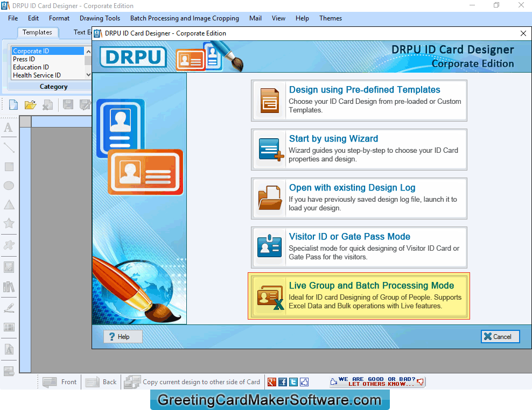Choose Design using Pre-defined Templates

coord(359,101)
